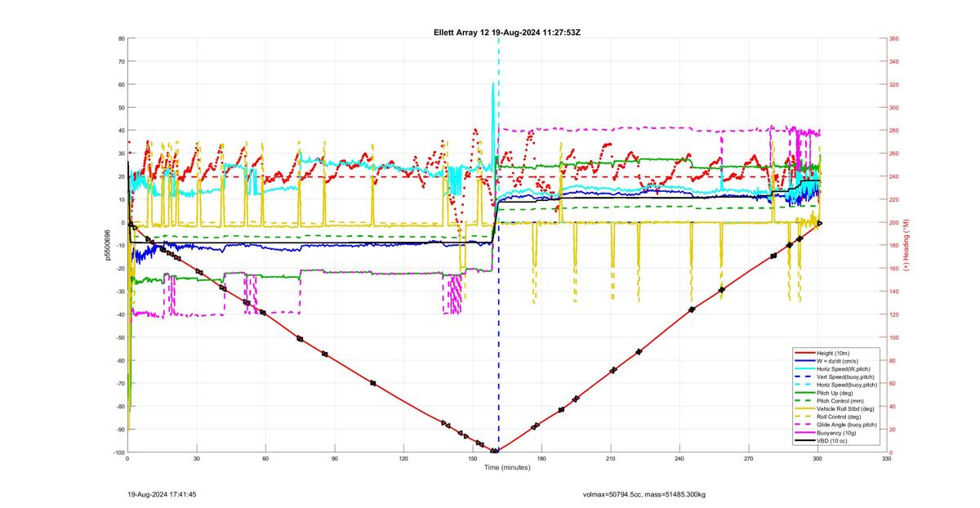
Task: Click the deepest marker on the red height curve
Action: pyautogui.click(x=495, y=451)
